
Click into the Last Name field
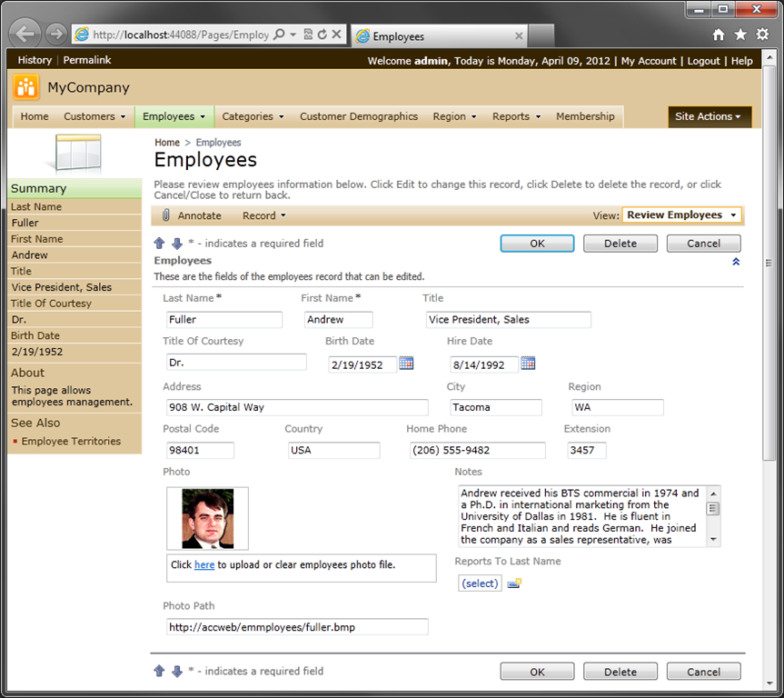click(x=224, y=320)
